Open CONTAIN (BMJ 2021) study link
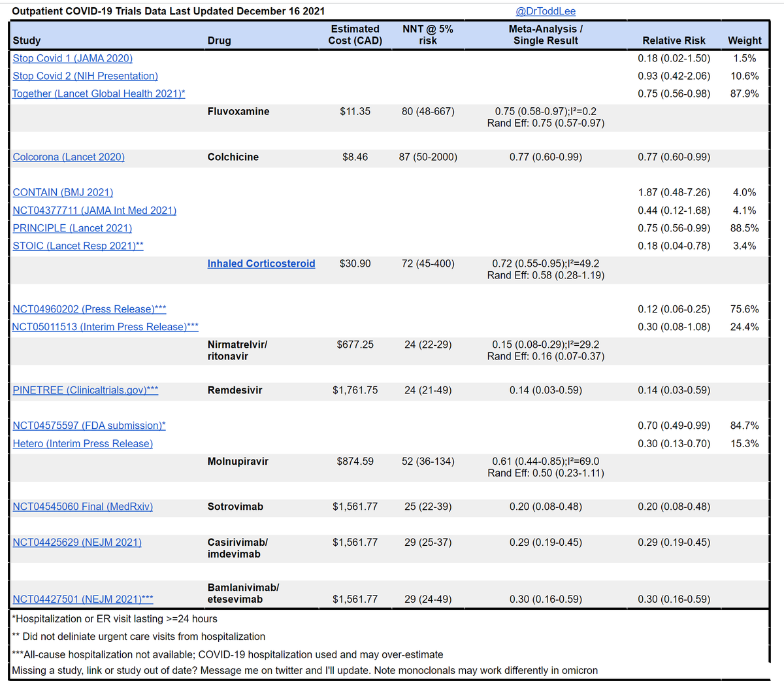784x689 pixels. [63, 192]
